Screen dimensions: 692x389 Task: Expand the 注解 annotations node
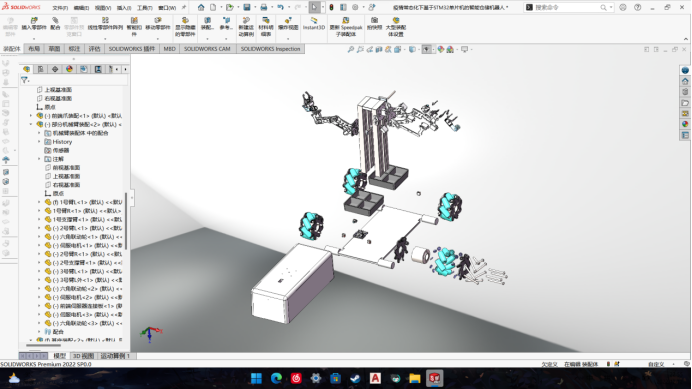[39, 159]
